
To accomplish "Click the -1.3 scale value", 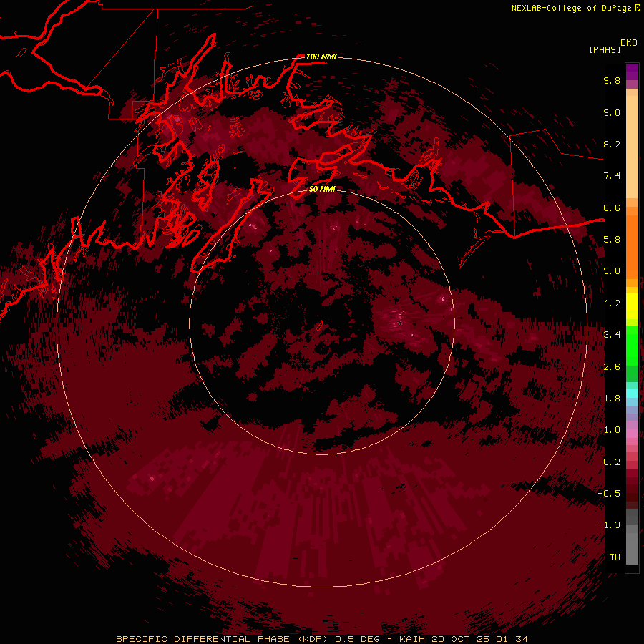I will coord(609,526).
